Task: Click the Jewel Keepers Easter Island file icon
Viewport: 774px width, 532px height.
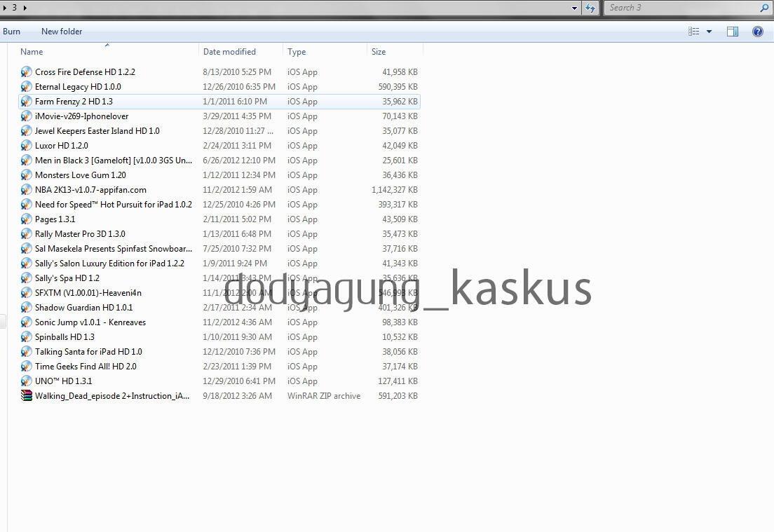Action: (x=26, y=131)
